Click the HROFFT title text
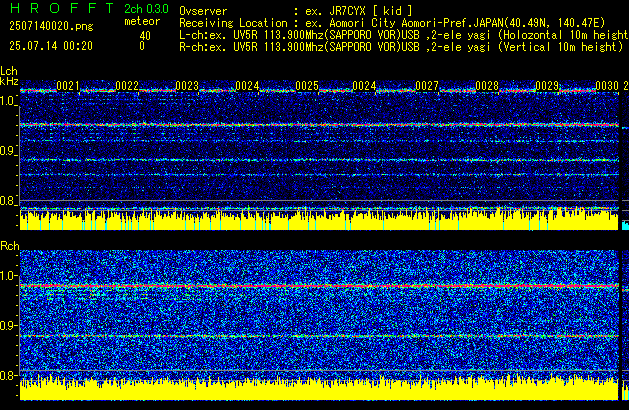Image resolution: width=629 pixels, height=410 pixels. [x=62, y=8]
